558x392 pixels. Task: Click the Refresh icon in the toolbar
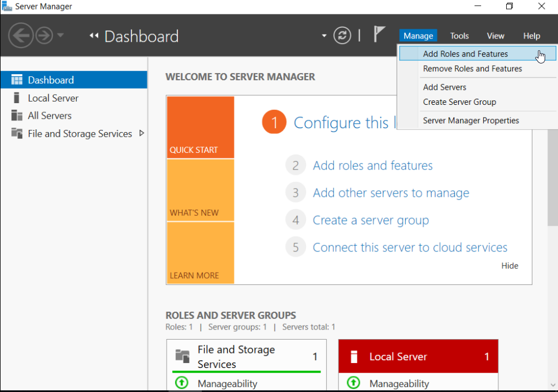pyautogui.click(x=342, y=35)
